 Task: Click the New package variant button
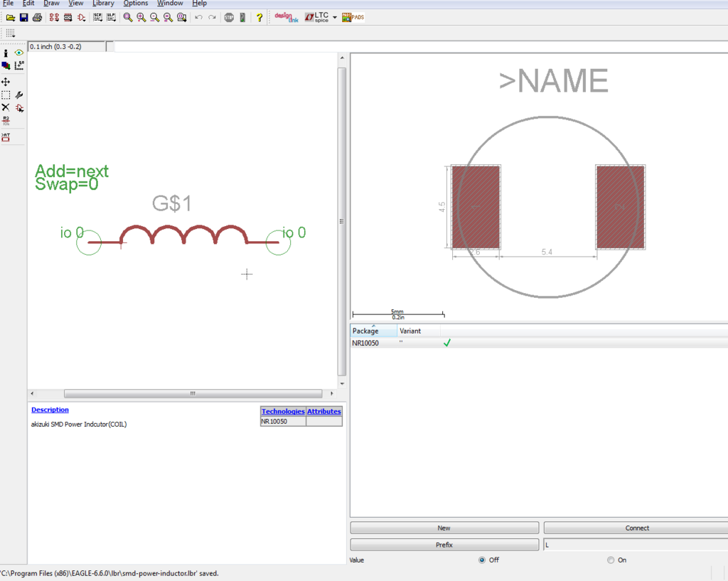444,528
